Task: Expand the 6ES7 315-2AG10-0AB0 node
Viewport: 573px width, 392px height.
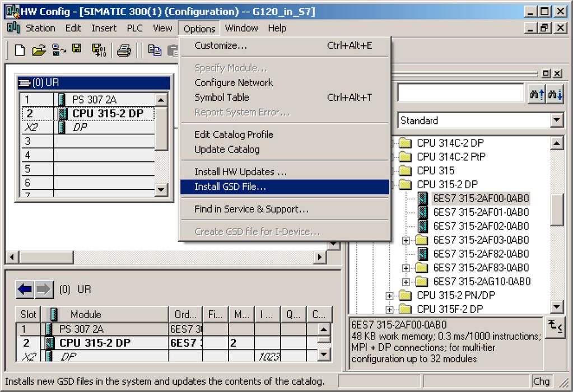Action: (406, 282)
